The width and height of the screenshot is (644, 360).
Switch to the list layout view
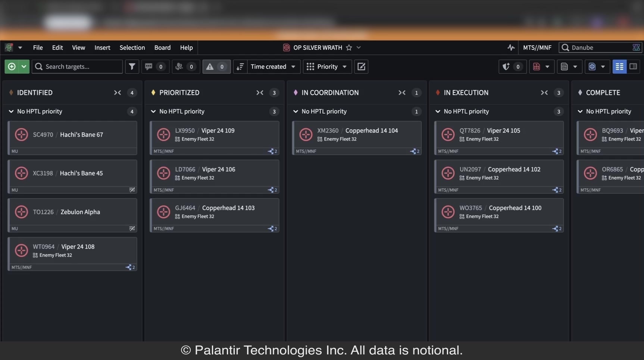tap(619, 67)
